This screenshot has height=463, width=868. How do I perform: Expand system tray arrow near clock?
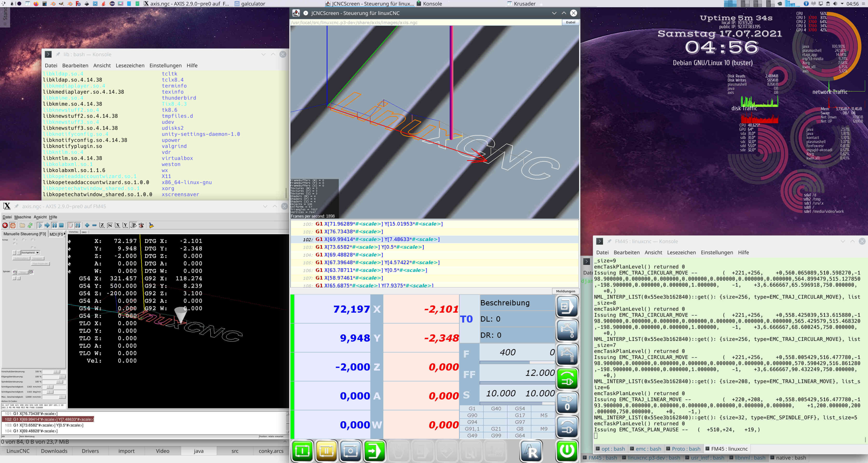(x=842, y=4)
